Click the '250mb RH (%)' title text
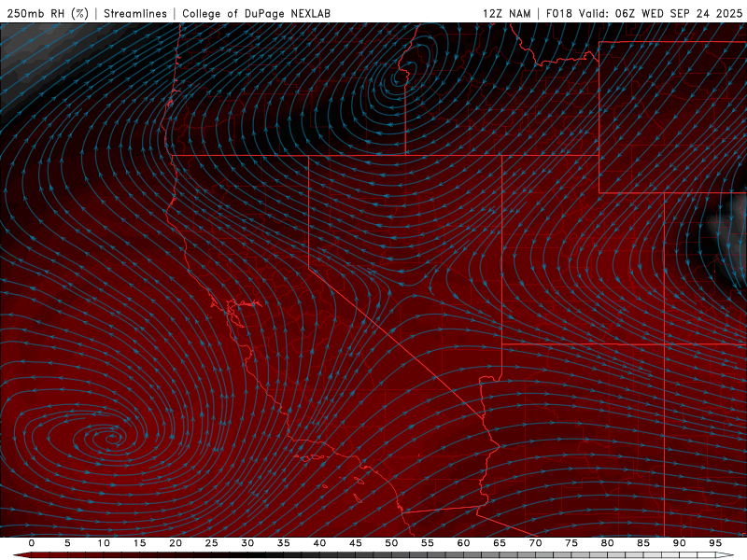Screen dimensions: 747x560 pos(49,13)
